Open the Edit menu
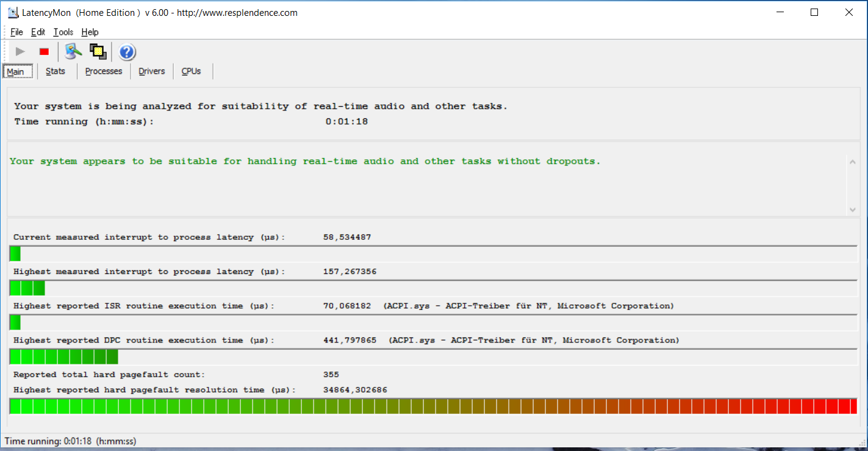 click(x=38, y=32)
